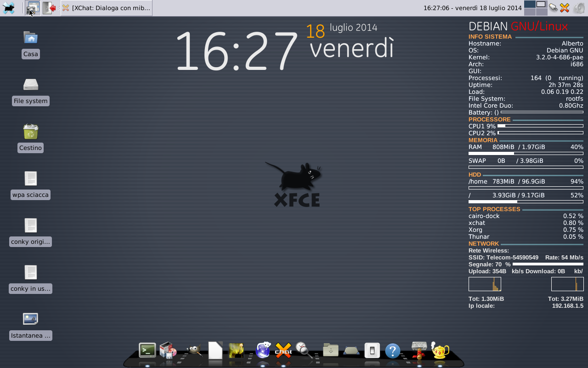Select the conky in us... document on desktop

click(31, 279)
